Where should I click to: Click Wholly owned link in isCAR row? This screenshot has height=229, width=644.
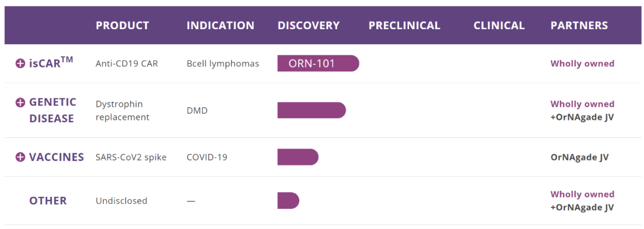(583, 64)
